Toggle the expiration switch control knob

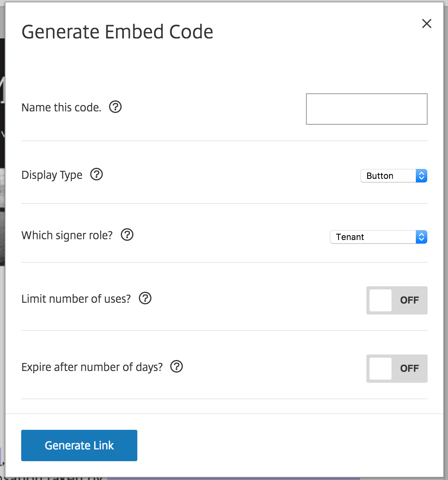[x=380, y=369]
